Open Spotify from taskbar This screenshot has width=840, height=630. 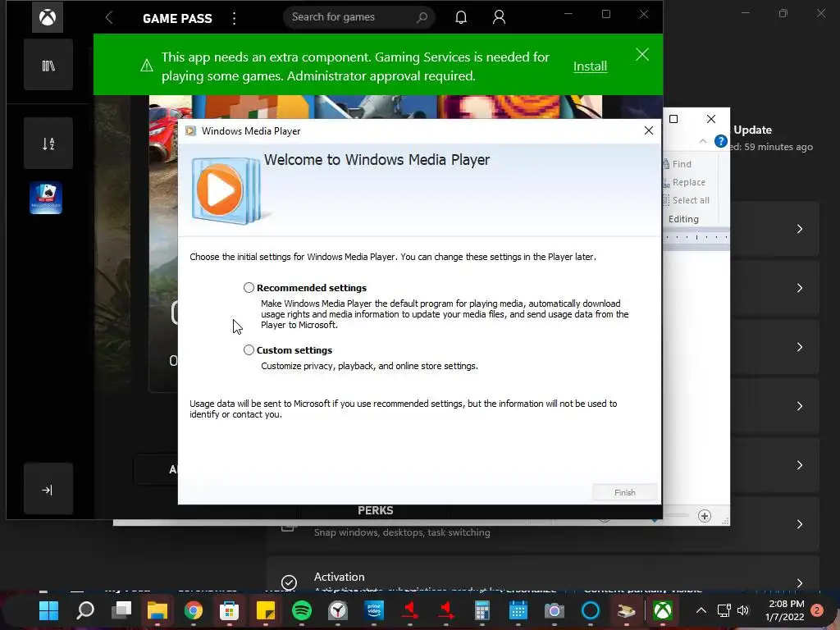pos(302,610)
